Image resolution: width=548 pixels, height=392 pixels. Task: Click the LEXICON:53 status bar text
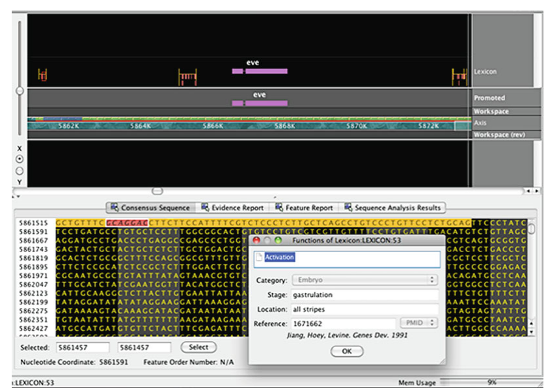[34, 383]
